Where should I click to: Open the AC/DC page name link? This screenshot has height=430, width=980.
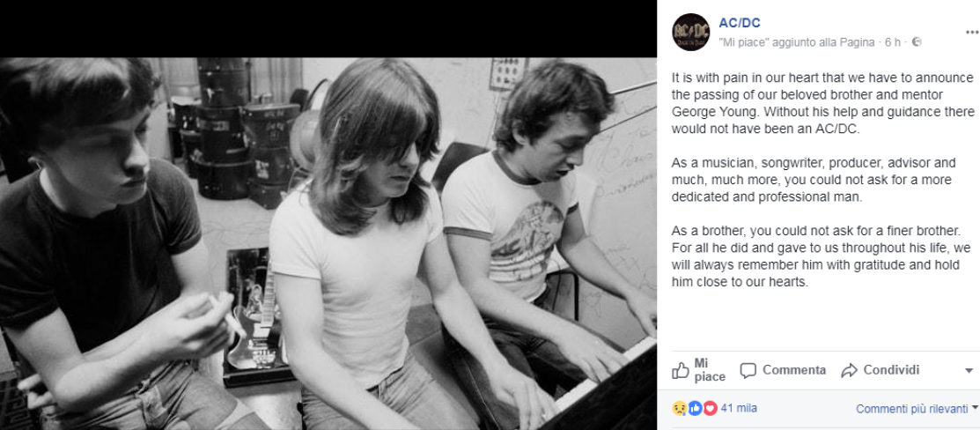pyautogui.click(x=740, y=23)
